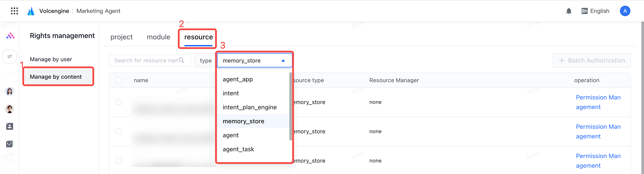Choose the highlighted memory_store option in list
The image size is (644, 174).
pos(253,121)
